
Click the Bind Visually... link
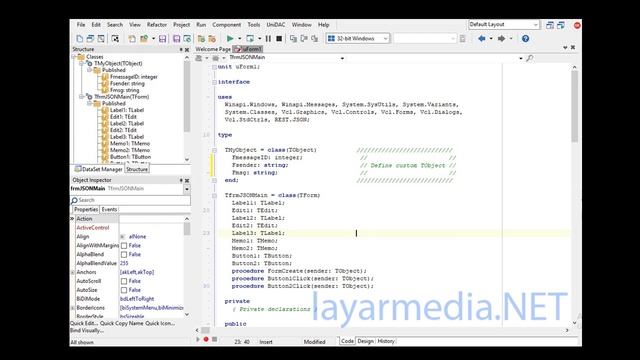tap(87, 330)
